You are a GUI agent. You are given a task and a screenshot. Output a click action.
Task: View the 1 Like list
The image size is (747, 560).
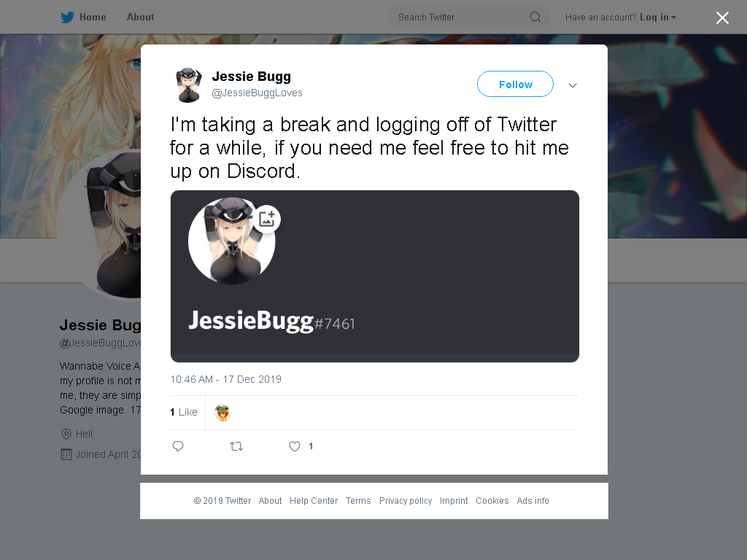184,413
